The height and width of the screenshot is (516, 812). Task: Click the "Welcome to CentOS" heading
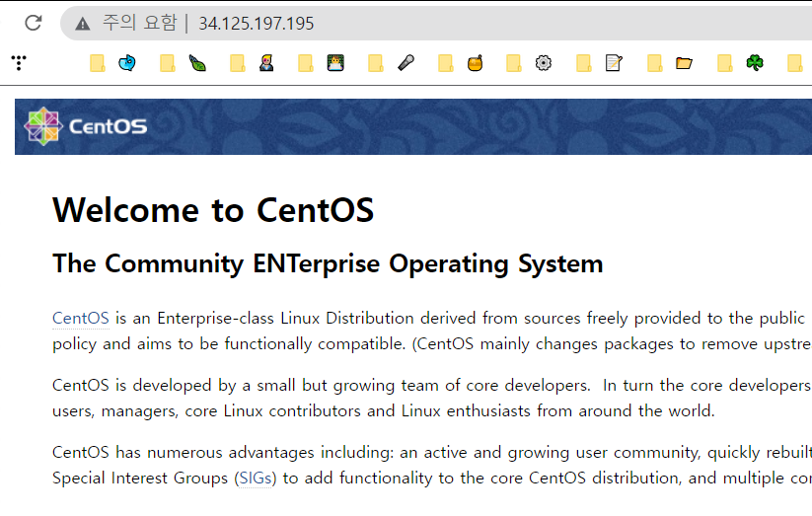coord(213,210)
